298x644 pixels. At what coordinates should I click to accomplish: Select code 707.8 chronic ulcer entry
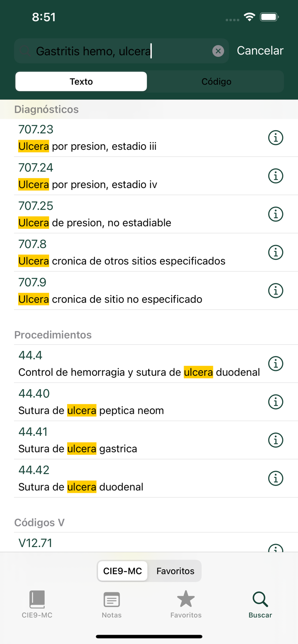[129, 252]
